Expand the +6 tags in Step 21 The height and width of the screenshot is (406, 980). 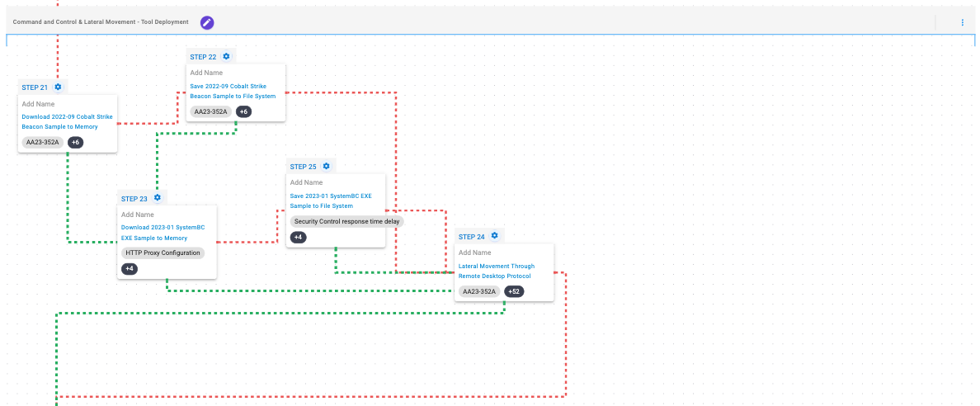click(75, 143)
